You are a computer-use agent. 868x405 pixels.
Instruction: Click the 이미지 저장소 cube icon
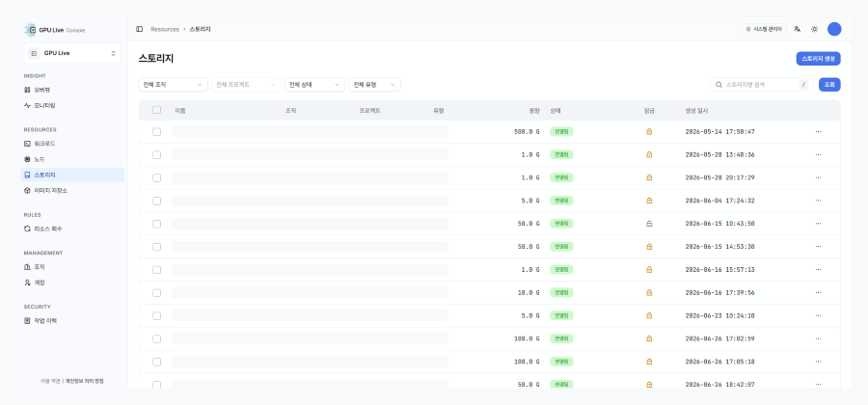pyautogui.click(x=28, y=190)
